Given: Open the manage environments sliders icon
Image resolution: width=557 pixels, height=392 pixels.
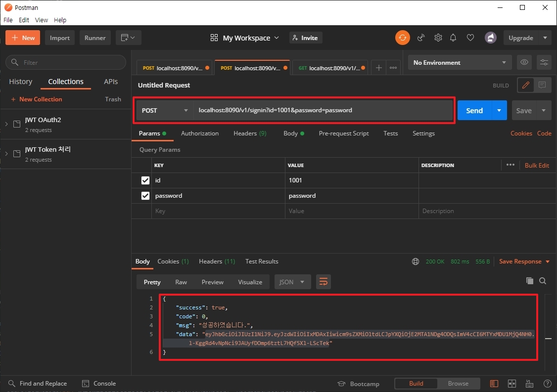Looking at the screenshot, I should point(544,62).
